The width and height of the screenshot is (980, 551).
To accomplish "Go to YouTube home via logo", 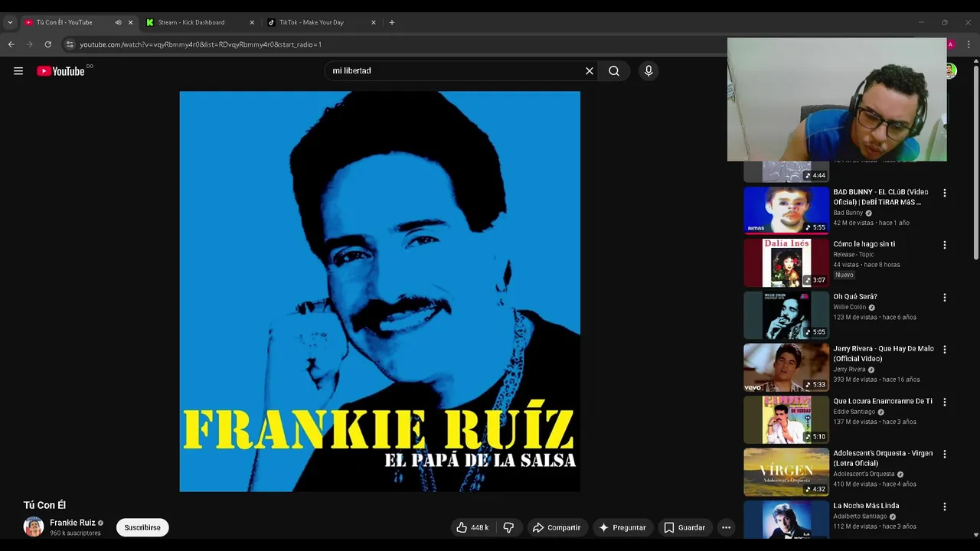I will [60, 71].
